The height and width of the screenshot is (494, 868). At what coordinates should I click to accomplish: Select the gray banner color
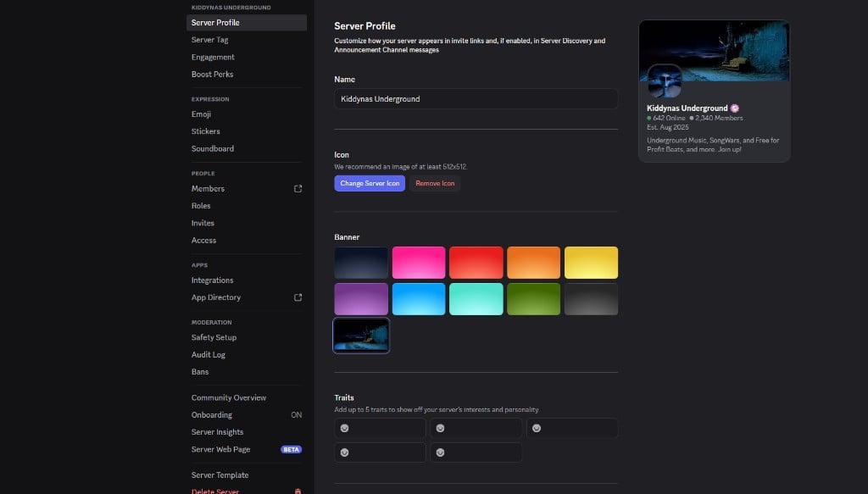(x=591, y=299)
